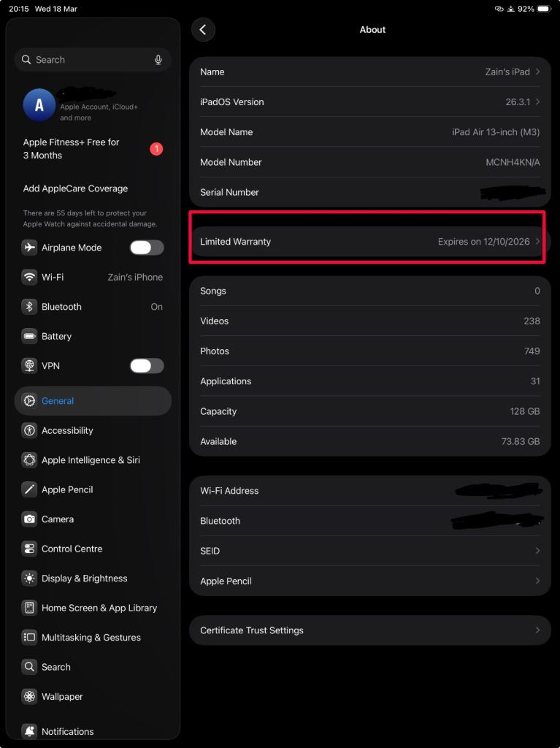Open the Accessibility settings icon
The height and width of the screenshot is (748, 560).
coord(29,430)
